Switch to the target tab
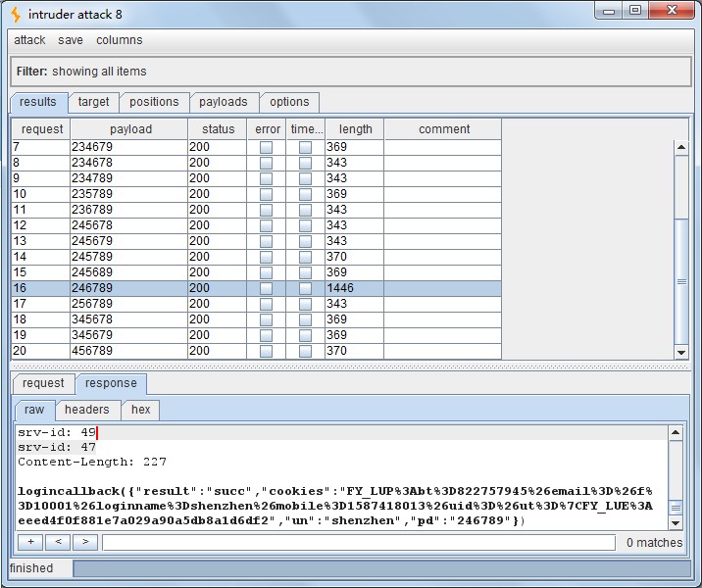The width and height of the screenshot is (702, 588). point(93,102)
